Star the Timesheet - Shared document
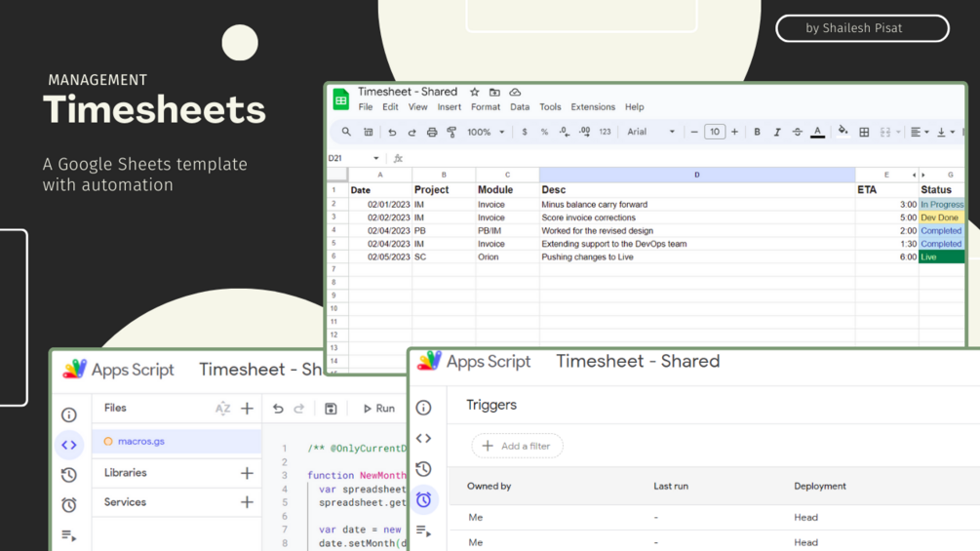 point(474,92)
